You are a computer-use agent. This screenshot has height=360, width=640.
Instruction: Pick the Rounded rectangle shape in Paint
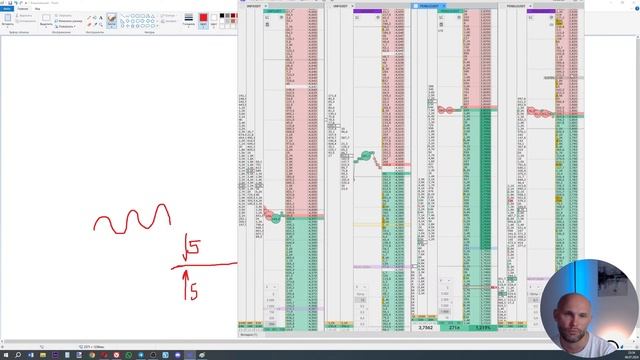[x=142, y=16]
